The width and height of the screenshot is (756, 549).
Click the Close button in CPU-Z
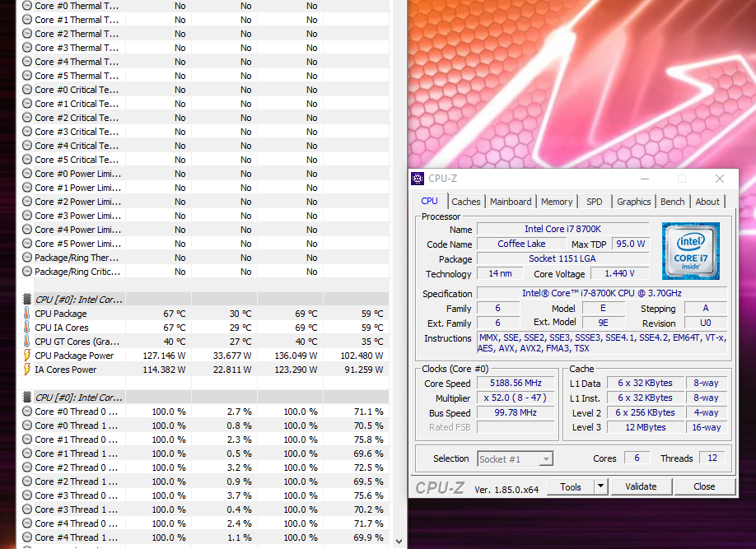click(704, 486)
